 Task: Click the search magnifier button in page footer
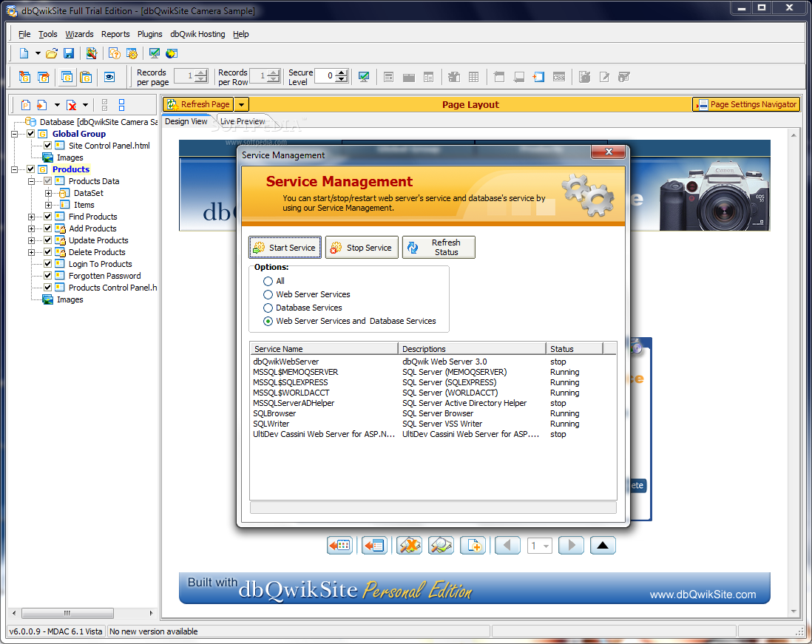[x=441, y=546]
